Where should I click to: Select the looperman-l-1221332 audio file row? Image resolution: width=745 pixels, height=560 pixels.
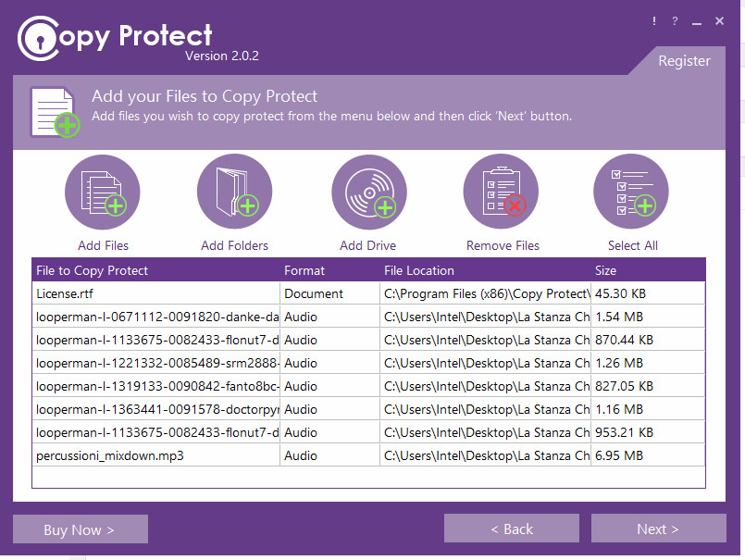coord(155,363)
